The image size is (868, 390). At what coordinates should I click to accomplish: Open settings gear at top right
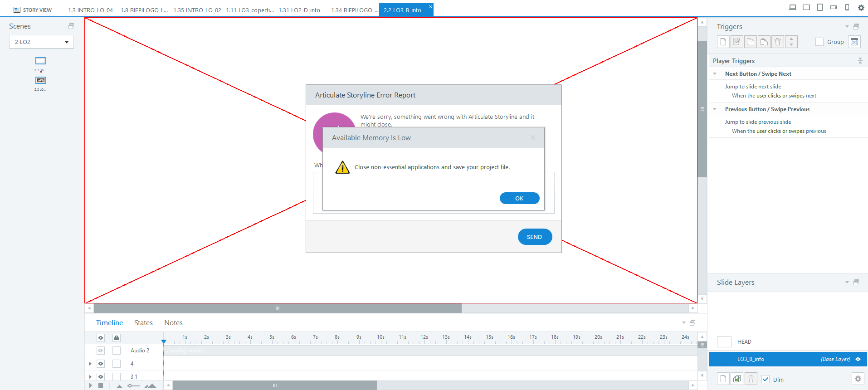pos(861,7)
